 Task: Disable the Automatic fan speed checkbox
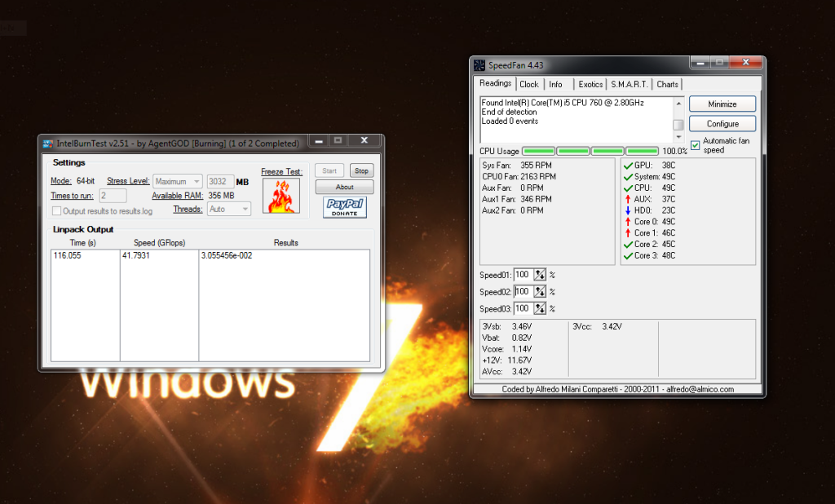click(695, 145)
